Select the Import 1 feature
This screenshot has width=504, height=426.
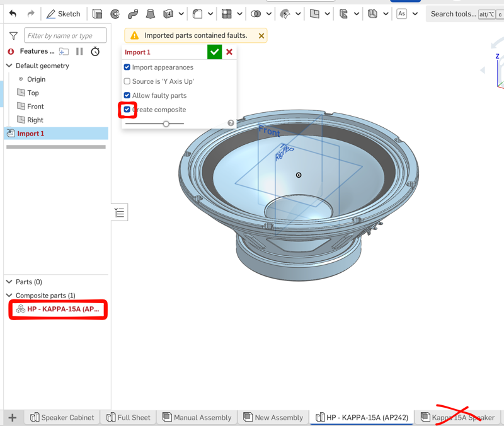click(x=56, y=134)
